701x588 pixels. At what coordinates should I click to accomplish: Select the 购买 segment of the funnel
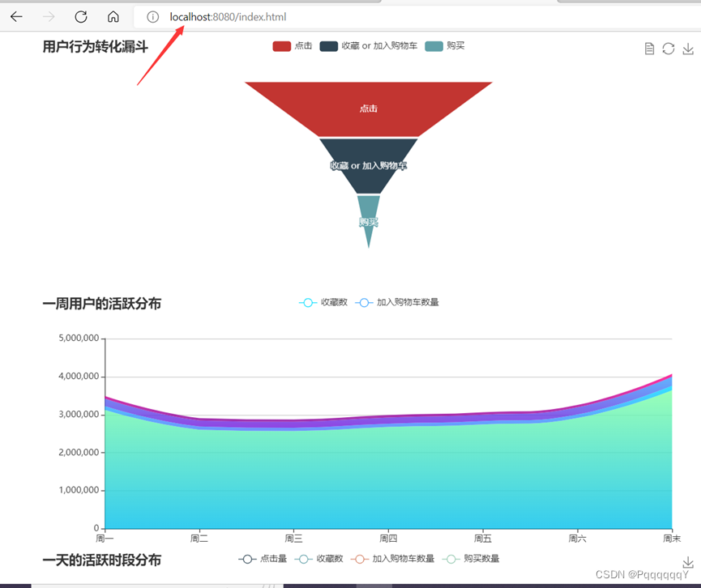click(367, 220)
